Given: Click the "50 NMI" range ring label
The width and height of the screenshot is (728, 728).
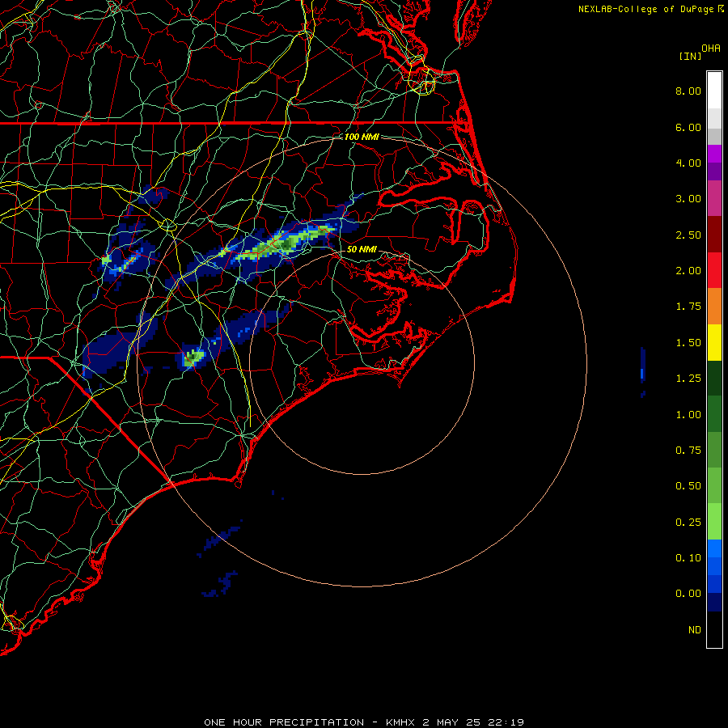Looking at the screenshot, I should pos(362,249).
